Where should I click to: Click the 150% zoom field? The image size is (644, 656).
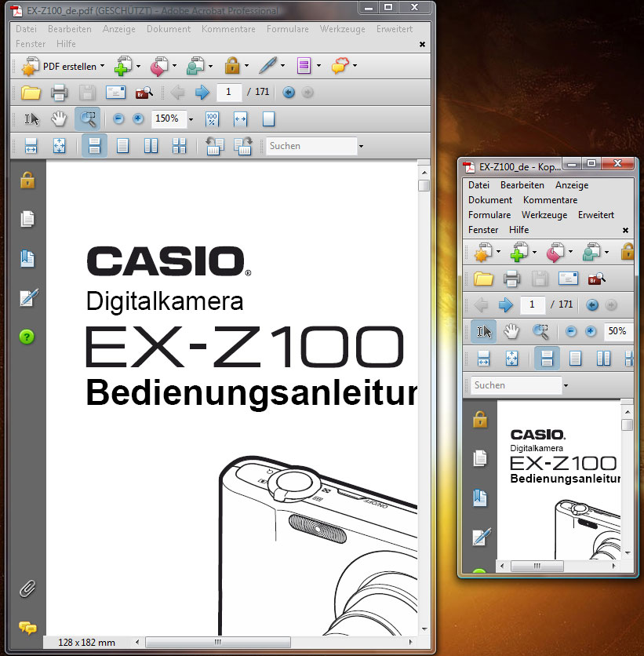168,118
